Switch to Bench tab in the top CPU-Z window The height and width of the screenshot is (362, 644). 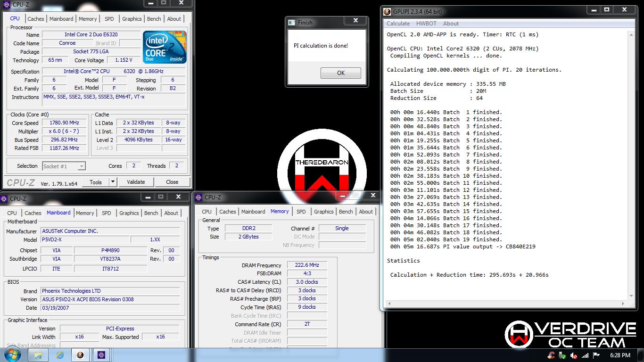coord(154,19)
